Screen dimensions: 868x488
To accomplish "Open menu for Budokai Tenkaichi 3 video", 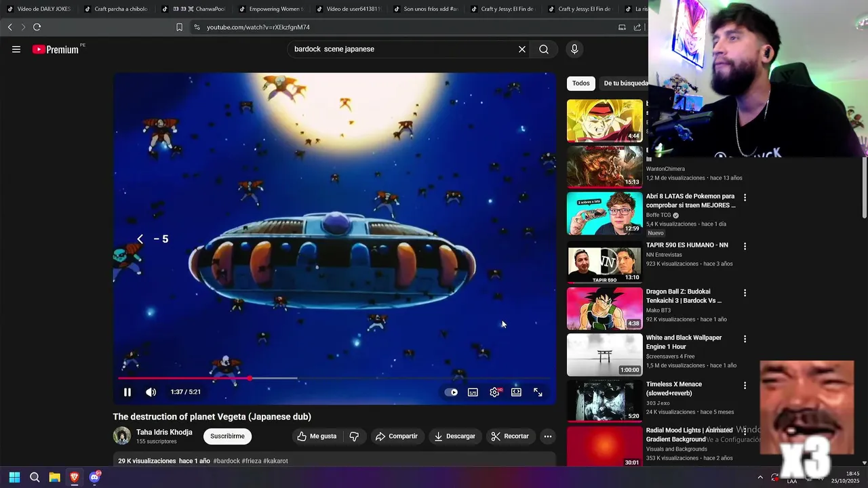I will click(x=745, y=293).
